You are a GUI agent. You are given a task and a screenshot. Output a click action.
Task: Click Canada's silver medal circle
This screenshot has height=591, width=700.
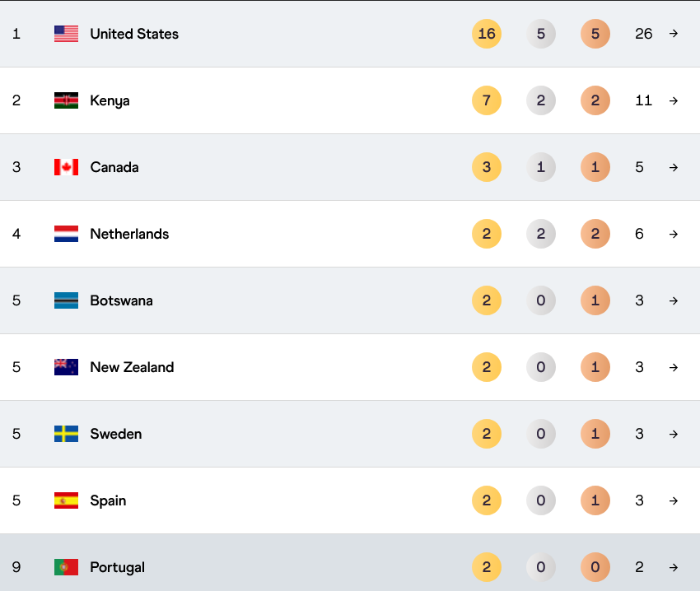click(541, 167)
